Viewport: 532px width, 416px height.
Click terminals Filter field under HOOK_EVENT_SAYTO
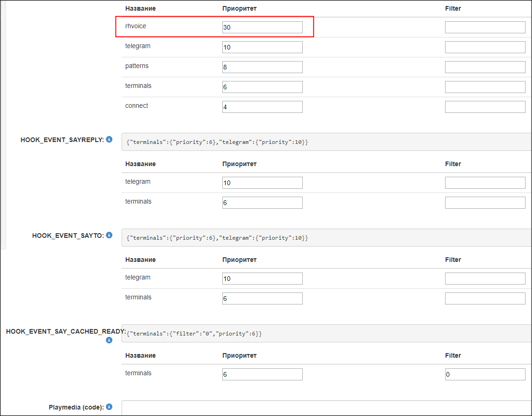(x=485, y=298)
